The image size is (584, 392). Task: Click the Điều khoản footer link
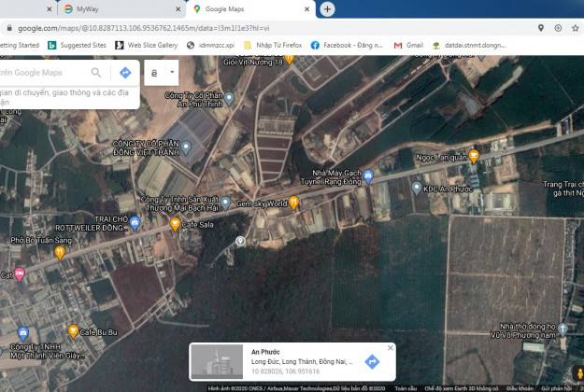tap(520, 388)
